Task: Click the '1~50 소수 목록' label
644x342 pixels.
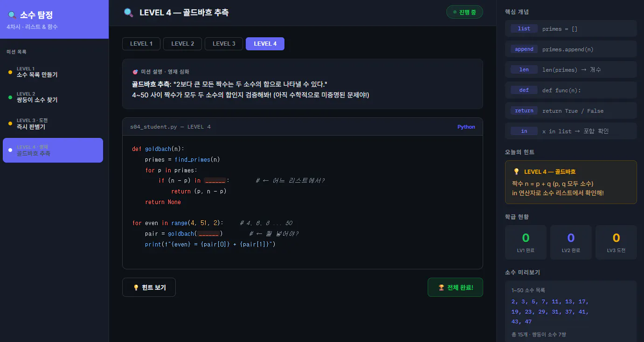Action: [x=528, y=290]
